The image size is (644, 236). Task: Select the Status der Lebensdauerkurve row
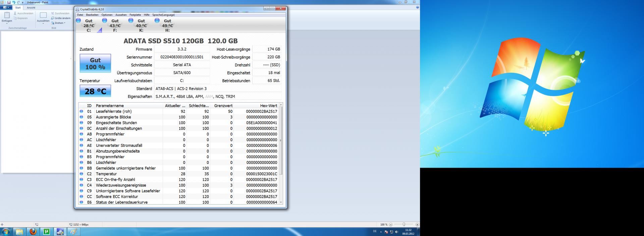pyautogui.click(x=179, y=202)
